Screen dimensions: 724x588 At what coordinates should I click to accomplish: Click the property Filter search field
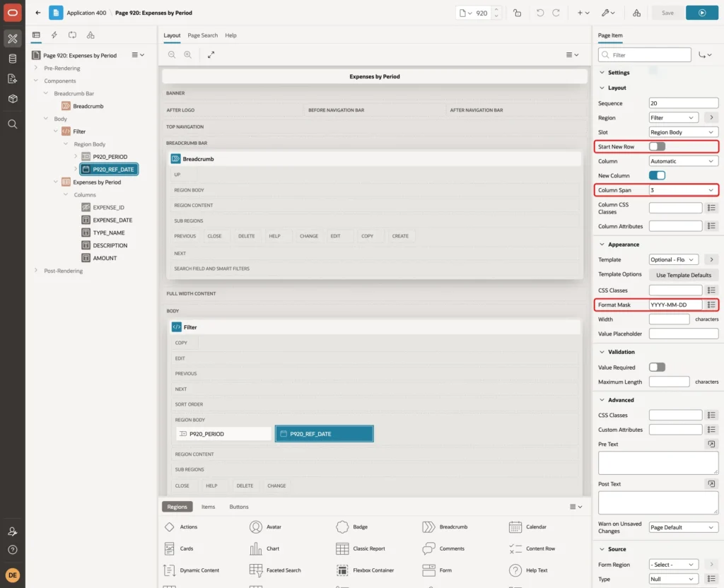click(645, 55)
